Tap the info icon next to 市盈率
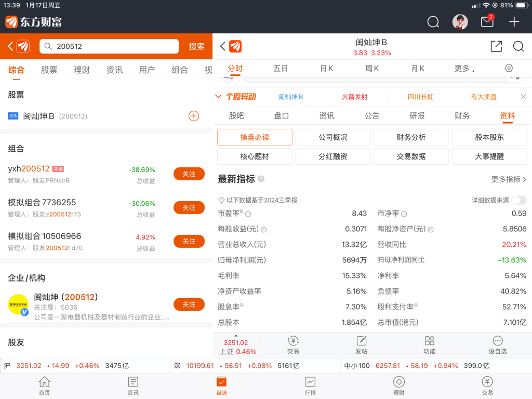This screenshot has height=399, width=532. click(x=248, y=214)
